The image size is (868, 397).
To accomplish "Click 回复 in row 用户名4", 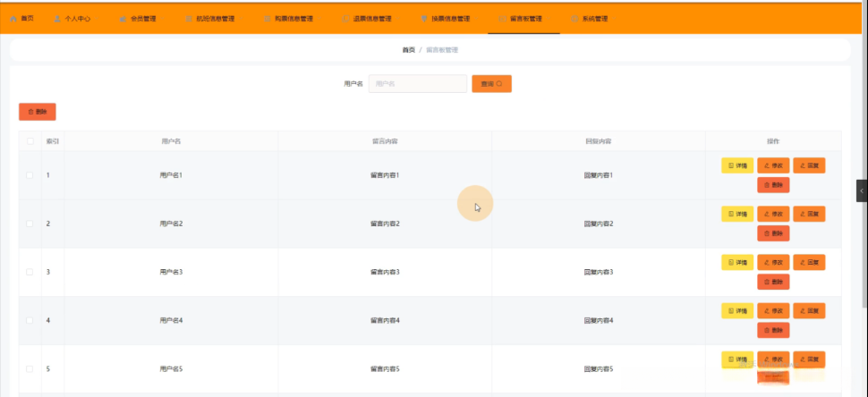I will [x=809, y=310].
